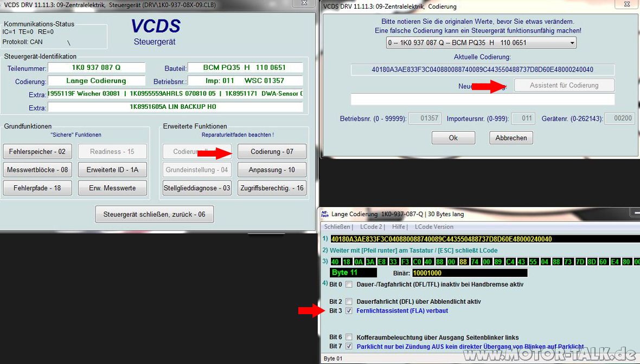Viewport: 640px width, 364px height.
Task: Click the Extra field LIN BACKUP HO
Action: point(175,107)
